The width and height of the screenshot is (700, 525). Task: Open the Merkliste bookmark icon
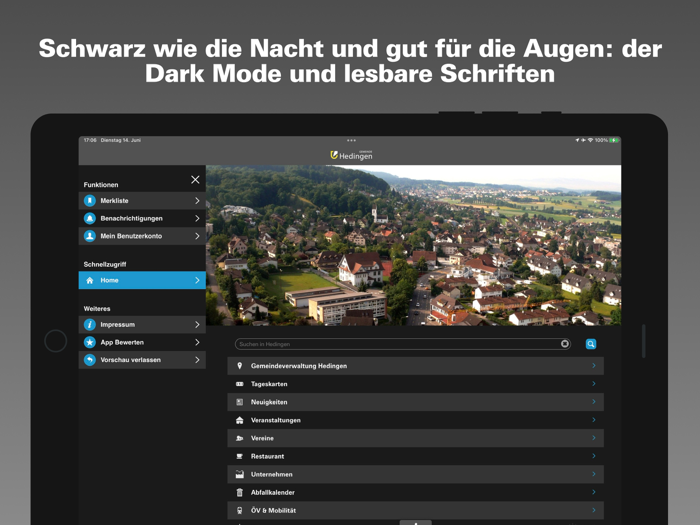point(90,201)
